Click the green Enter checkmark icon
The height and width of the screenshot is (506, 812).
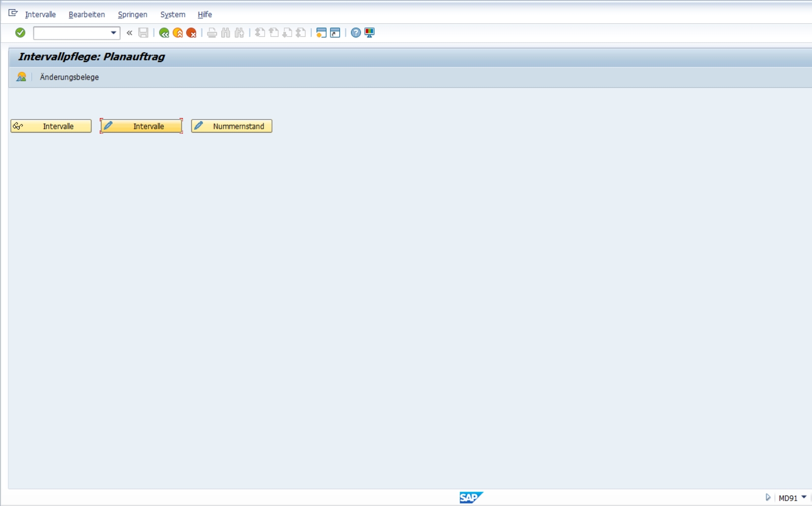click(20, 32)
